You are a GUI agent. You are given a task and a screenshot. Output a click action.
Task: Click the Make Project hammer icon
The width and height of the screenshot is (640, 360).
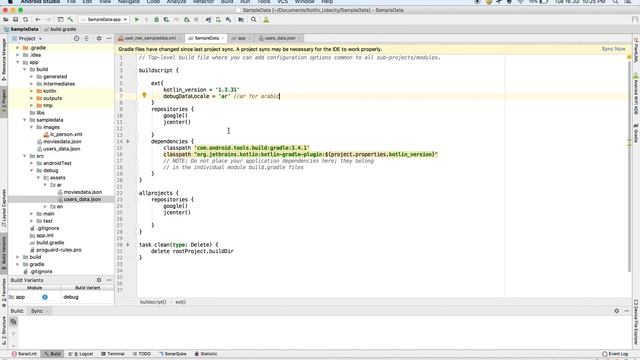pos(70,19)
